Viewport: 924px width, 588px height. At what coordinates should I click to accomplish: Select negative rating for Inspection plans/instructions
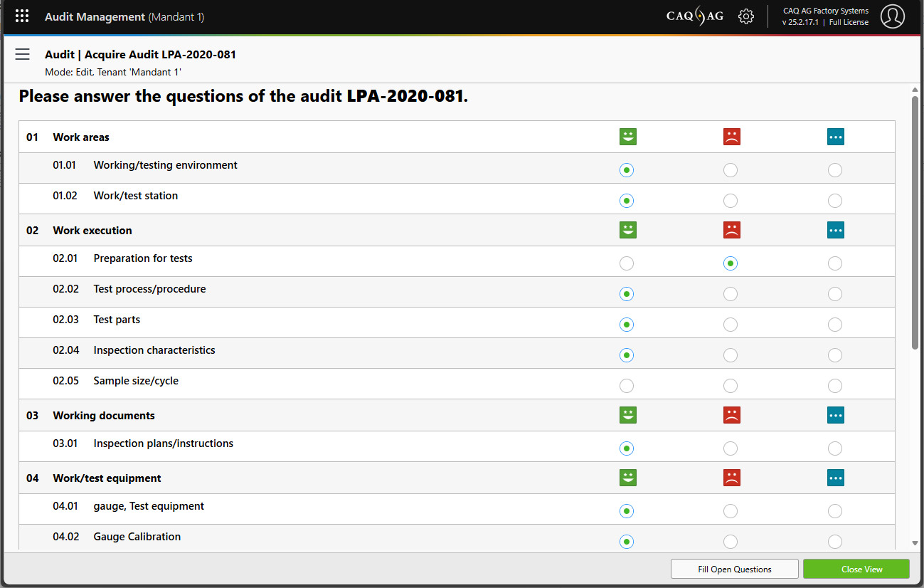click(731, 448)
